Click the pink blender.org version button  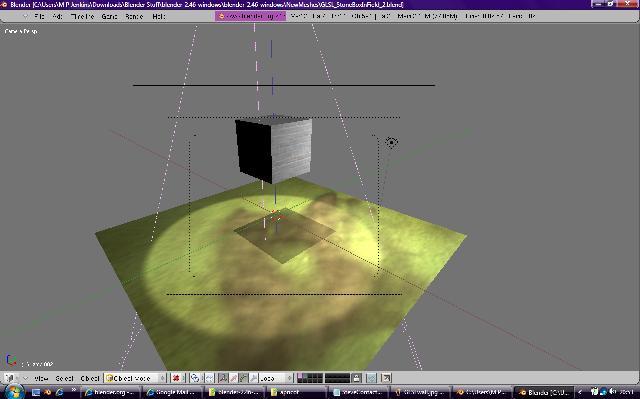pyautogui.click(x=250, y=16)
